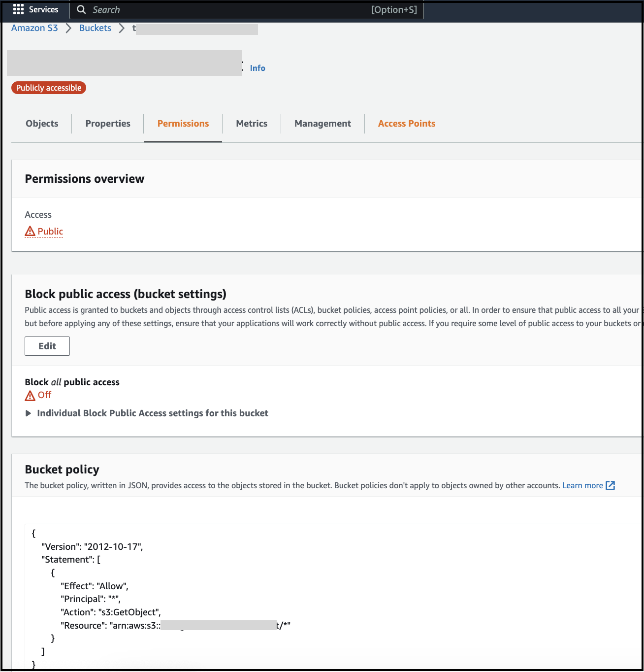The width and height of the screenshot is (644, 672).
Task: Click the Access label in Permissions overview
Action: (38, 215)
